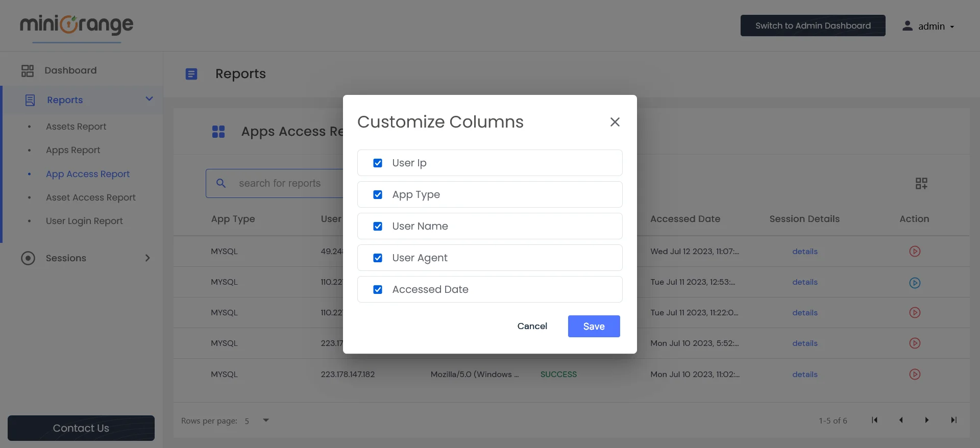Screen dimensions: 980x448
Task: Open the admin account dropdown arrow
Action: (952, 27)
